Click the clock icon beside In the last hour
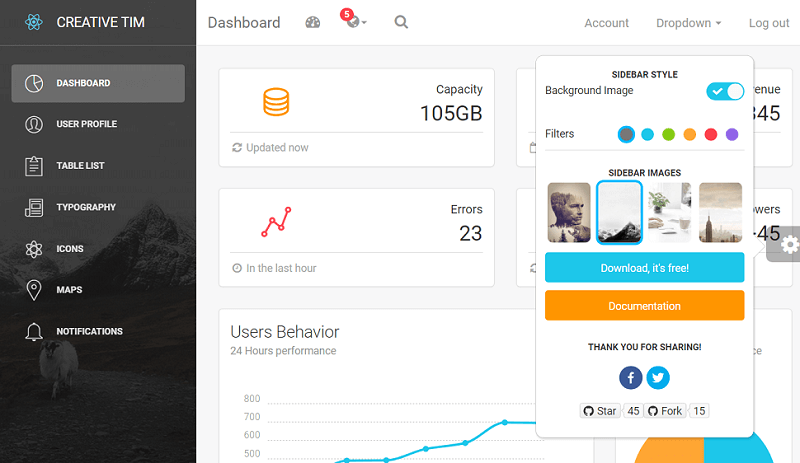 (237, 268)
